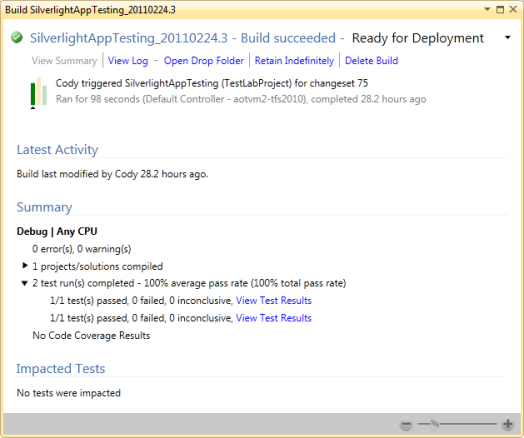Click the zoom slider thumb
Image resolution: width=524 pixels, height=438 pixels.
tap(434, 424)
